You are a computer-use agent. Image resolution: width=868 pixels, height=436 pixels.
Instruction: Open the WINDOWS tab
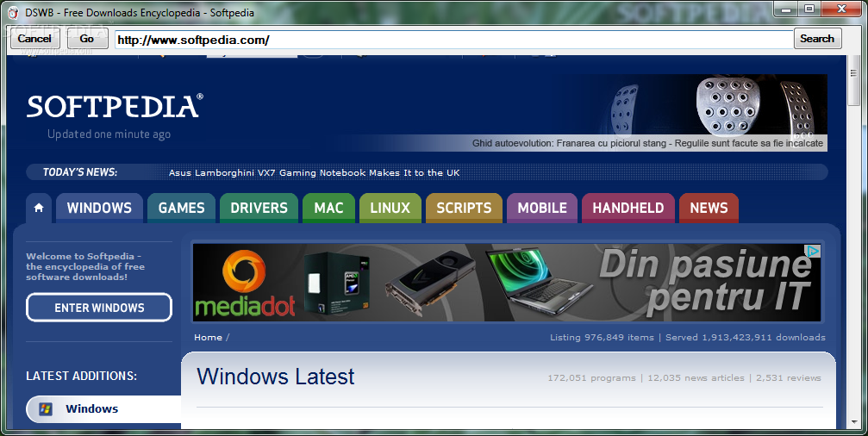(x=100, y=208)
